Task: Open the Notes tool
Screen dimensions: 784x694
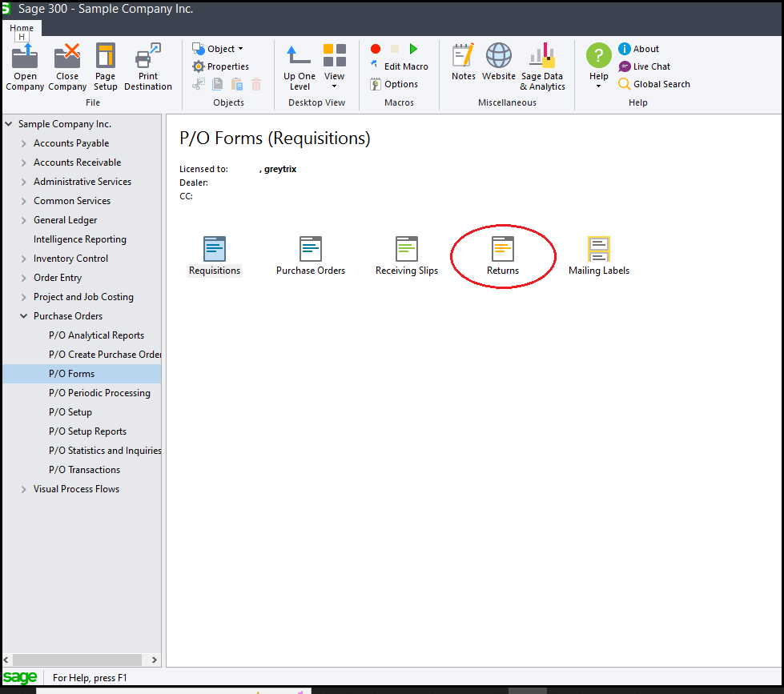Action: point(464,62)
